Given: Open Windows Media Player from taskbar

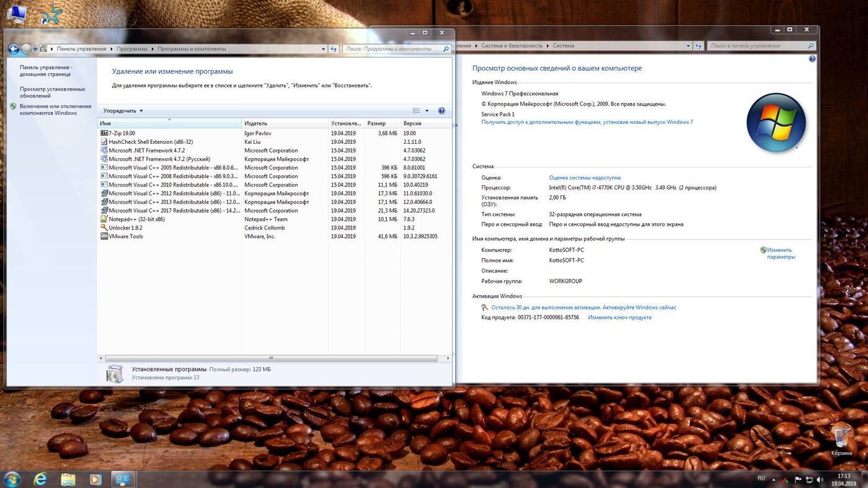Looking at the screenshot, I should point(95,479).
